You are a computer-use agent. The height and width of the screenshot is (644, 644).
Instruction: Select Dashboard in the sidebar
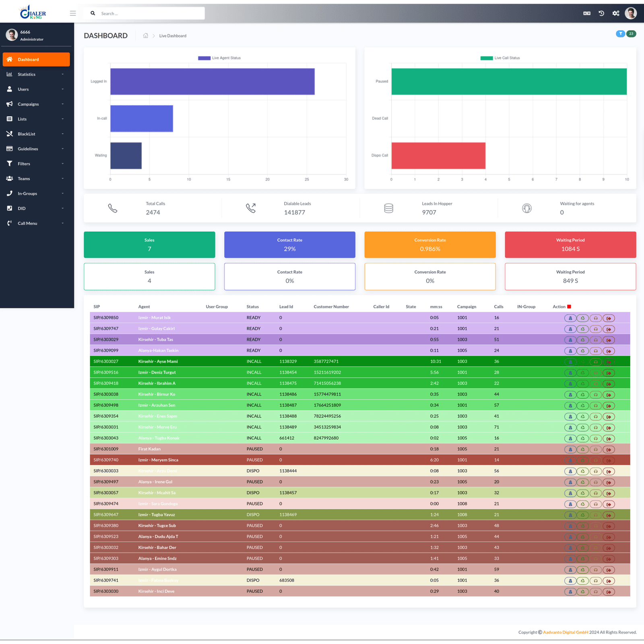pos(28,59)
